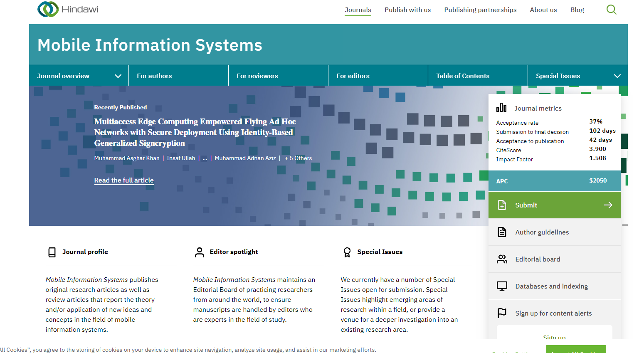Click the Author guidelines document icon
The width and height of the screenshot is (644, 353).
pyautogui.click(x=502, y=232)
